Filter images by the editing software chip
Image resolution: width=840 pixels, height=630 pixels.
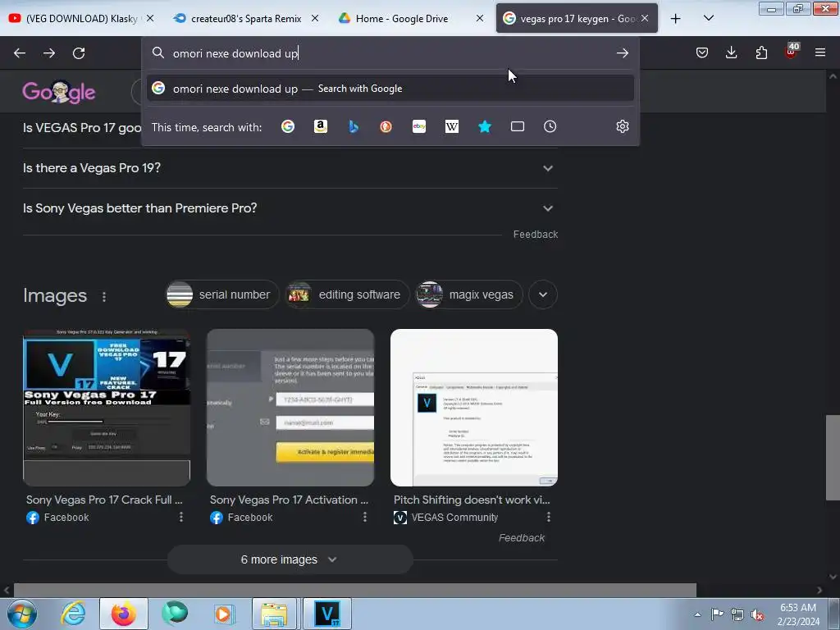click(x=347, y=294)
